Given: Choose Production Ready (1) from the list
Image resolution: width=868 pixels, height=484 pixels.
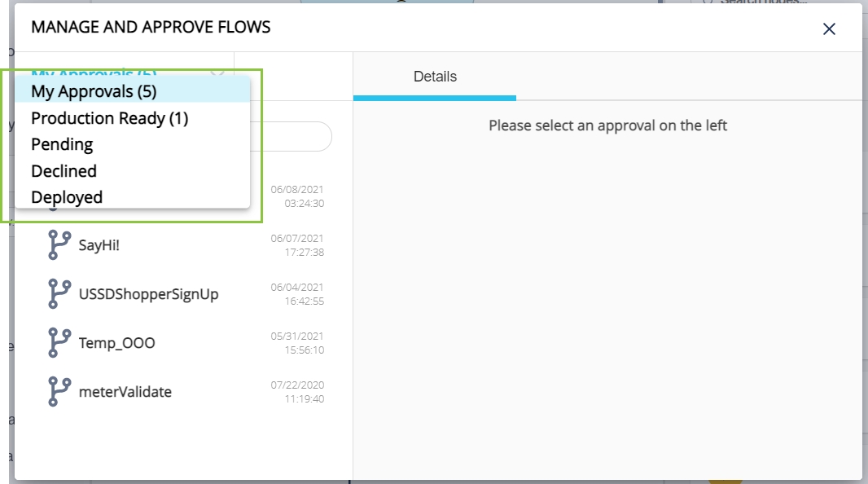Looking at the screenshot, I should 109,118.
